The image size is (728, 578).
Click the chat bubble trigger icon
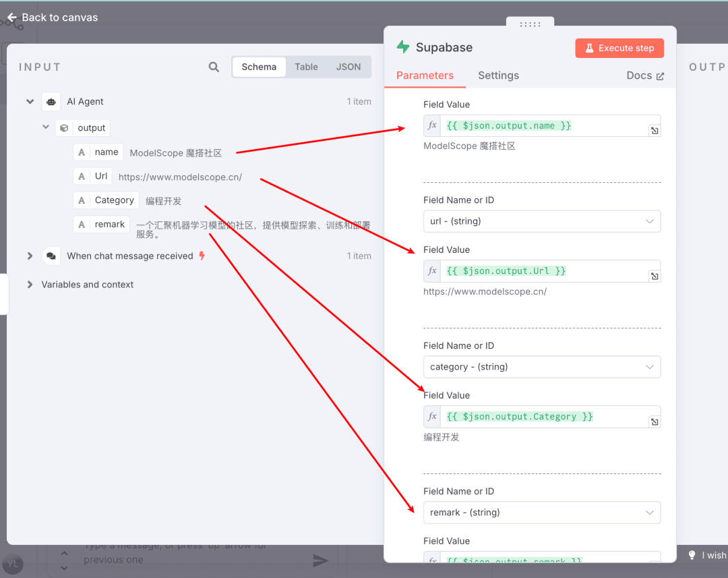tap(51, 256)
